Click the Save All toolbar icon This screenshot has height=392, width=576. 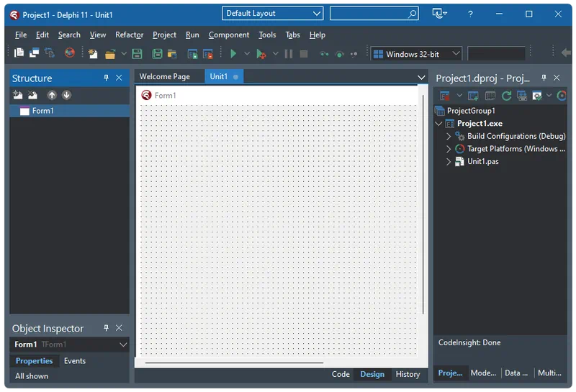pyautogui.click(x=157, y=54)
